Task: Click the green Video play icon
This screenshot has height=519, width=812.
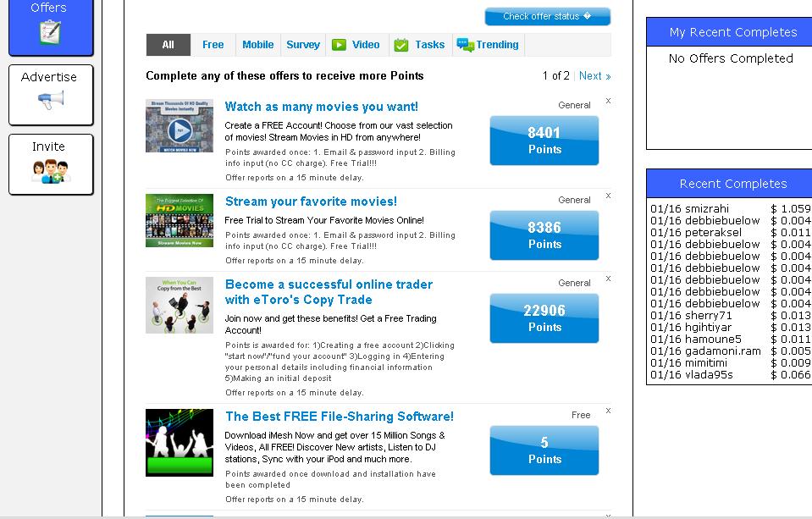Action: coord(339,45)
